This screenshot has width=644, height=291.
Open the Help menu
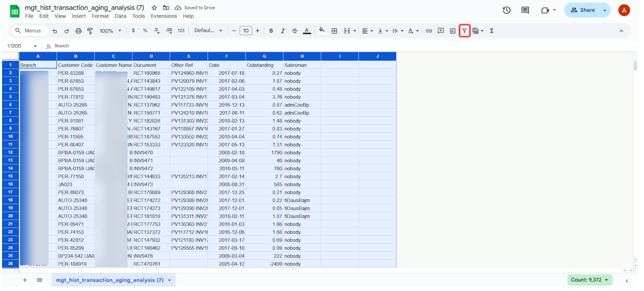(x=188, y=16)
